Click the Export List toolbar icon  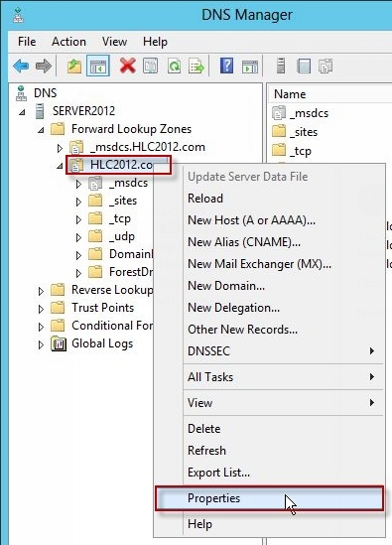point(196,66)
